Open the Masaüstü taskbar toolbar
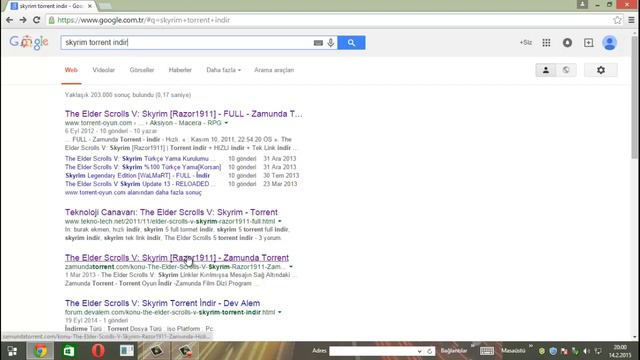This screenshot has height=360, width=640. pyautogui.click(x=513, y=351)
